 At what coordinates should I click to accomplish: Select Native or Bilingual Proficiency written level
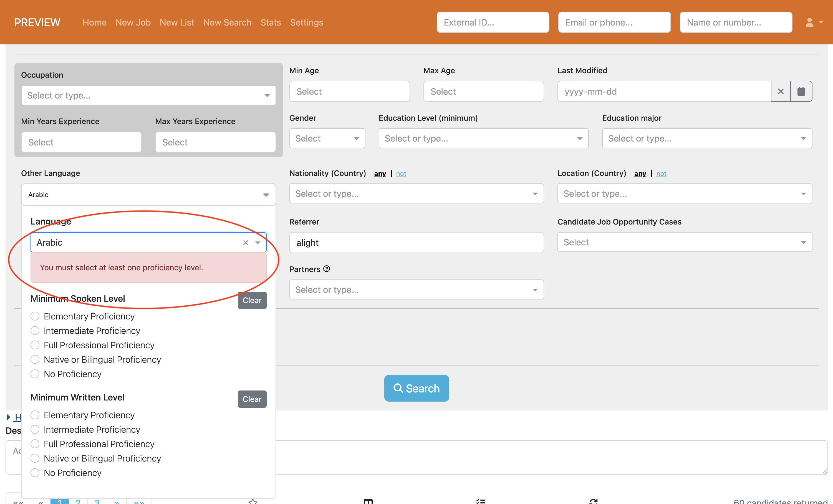[35, 458]
